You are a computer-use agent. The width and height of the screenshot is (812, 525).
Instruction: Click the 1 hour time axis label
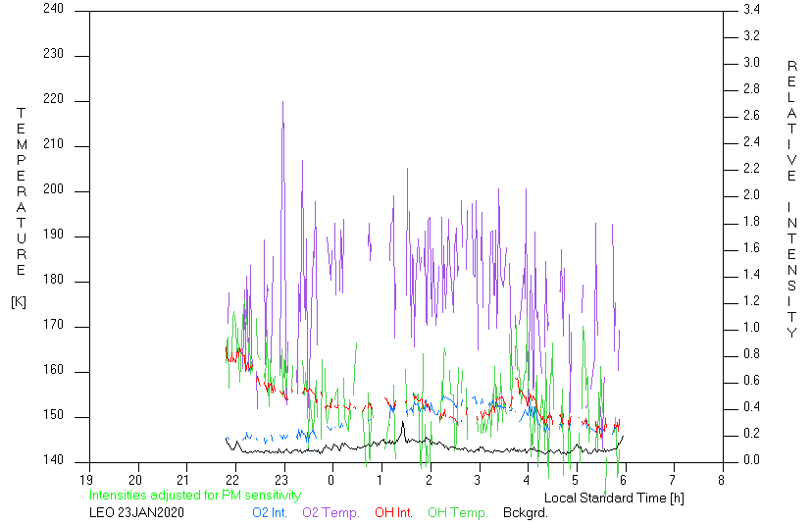pos(381,481)
